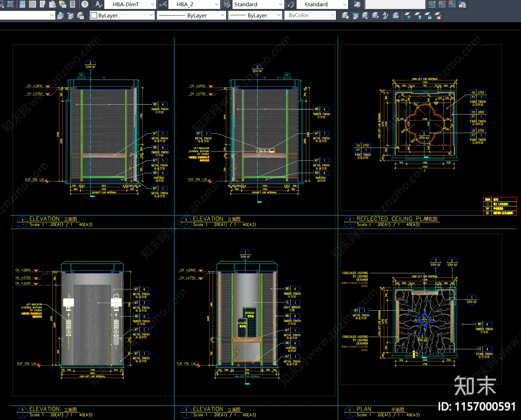Click the STONE FINISH label
The height and width of the screenshot is (420, 521).
484,354
